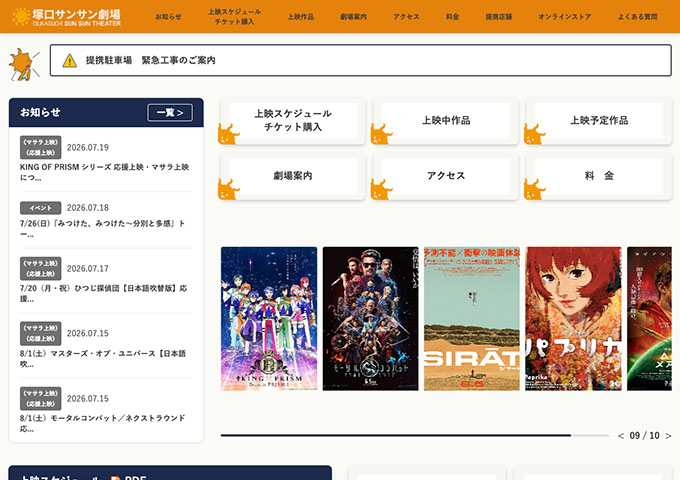Click the orange sun mascot beside the notice bar
The height and width of the screenshot is (480, 680).
[x=24, y=65]
